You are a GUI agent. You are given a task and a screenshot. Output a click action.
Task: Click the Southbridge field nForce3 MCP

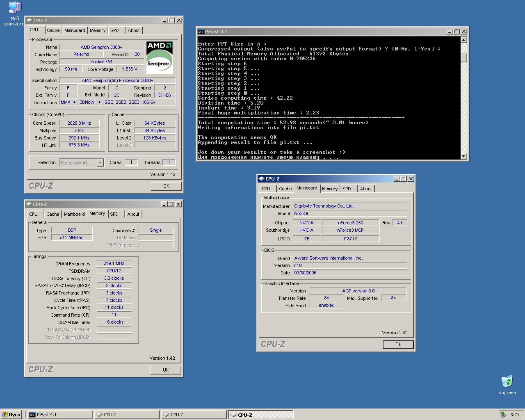(x=351, y=230)
